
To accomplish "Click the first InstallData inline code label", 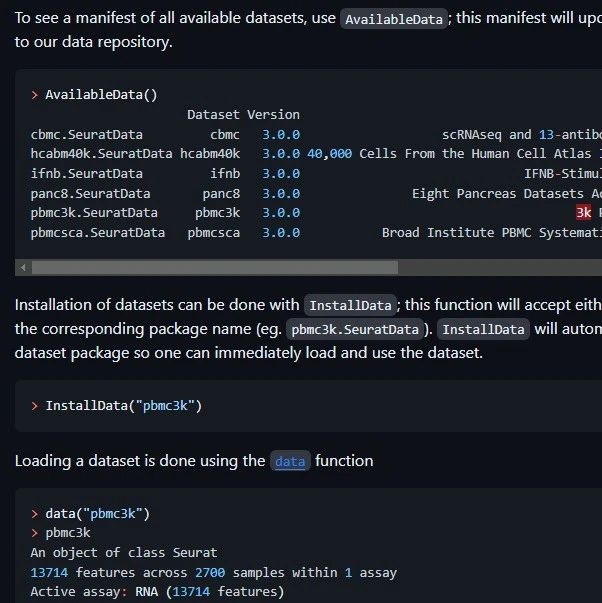I will tap(350, 305).
